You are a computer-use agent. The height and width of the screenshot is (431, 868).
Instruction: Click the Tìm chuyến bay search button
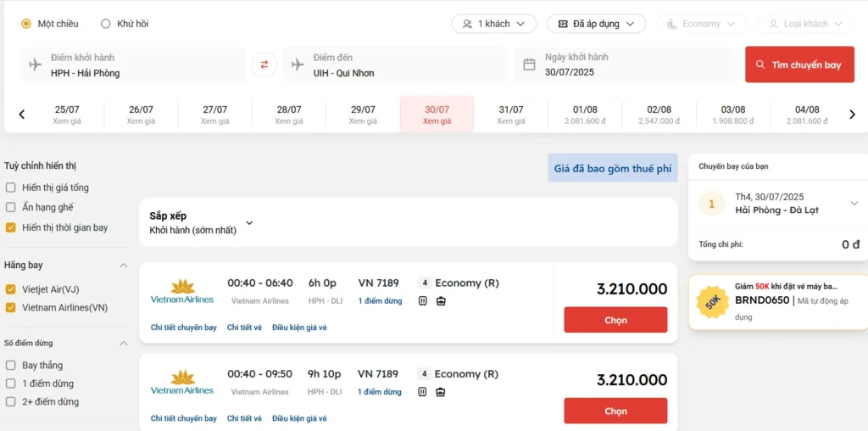pos(800,64)
